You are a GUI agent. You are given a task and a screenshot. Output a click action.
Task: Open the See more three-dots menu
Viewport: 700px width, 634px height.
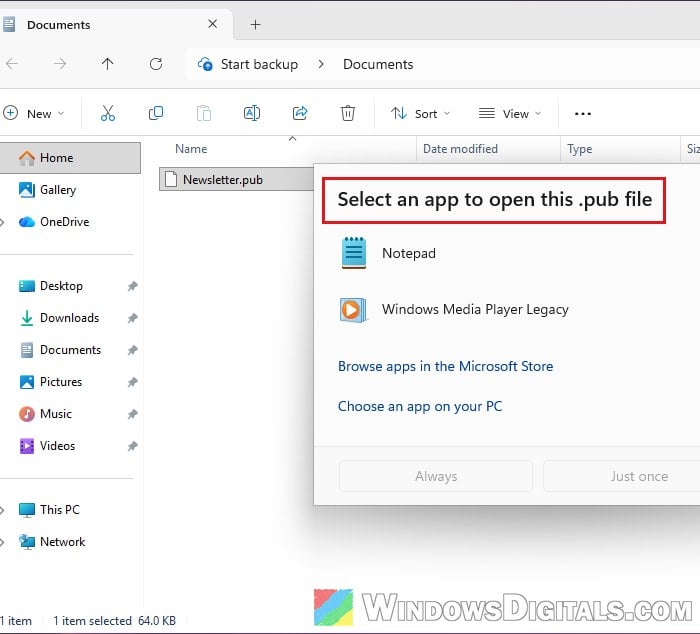583,114
